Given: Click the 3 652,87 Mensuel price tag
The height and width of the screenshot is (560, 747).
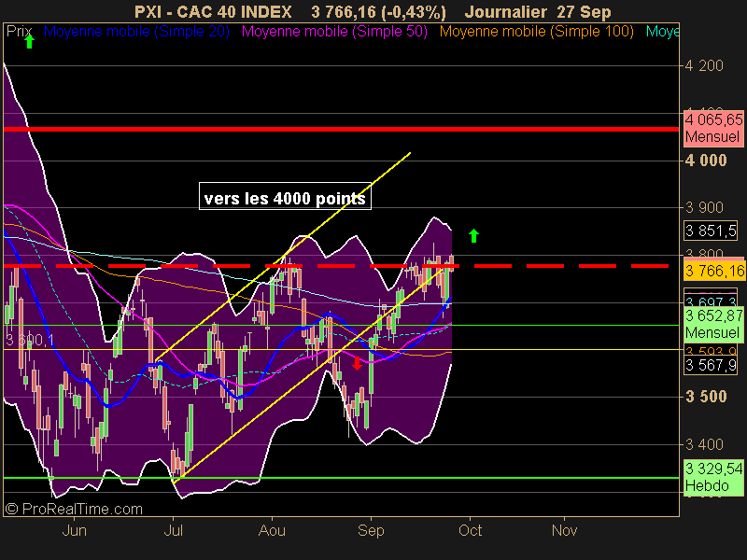Looking at the screenshot, I should click(x=713, y=324).
